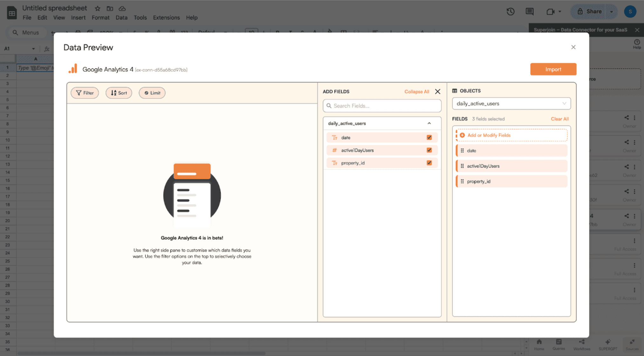Open the Format menu
The width and height of the screenshot is (644, 356).
tap(100, 17)
